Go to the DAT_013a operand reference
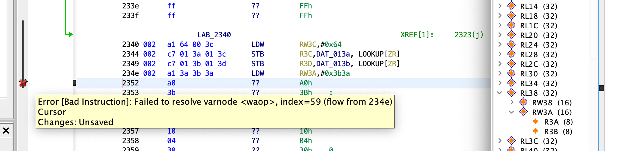This screenshot has height=151, width=644. [333, 54]
